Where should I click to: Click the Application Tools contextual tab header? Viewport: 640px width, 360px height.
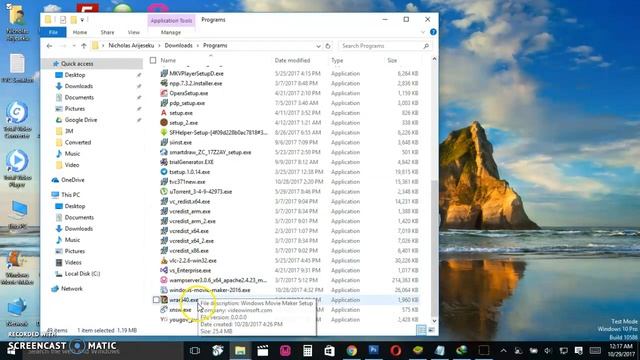(171, 20)
